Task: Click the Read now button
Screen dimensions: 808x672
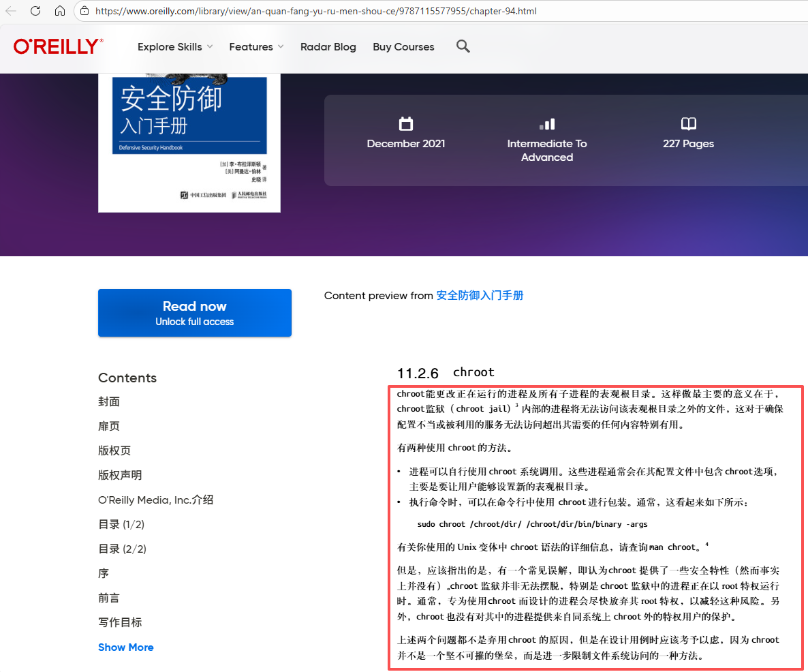Action: (x=194, y=312)
